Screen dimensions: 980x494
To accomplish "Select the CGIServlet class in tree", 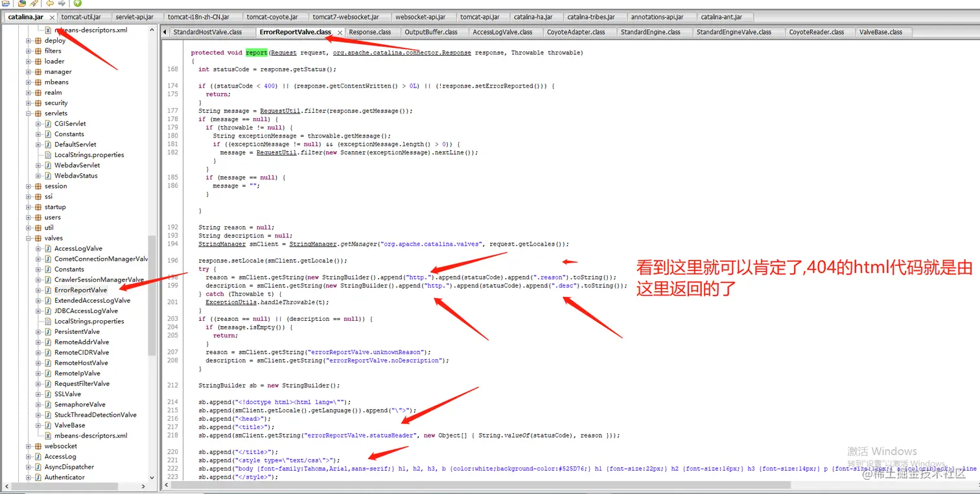I will click(x=69, y=123).
